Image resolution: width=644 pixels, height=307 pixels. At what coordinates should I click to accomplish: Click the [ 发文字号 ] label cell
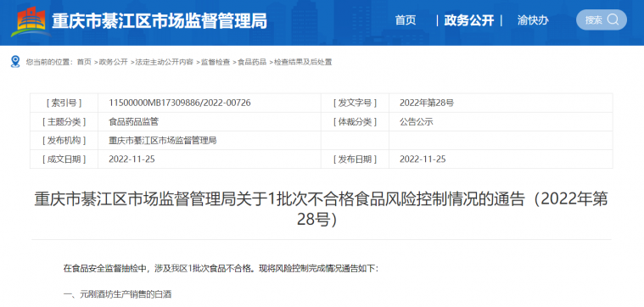tap(355, 103)
